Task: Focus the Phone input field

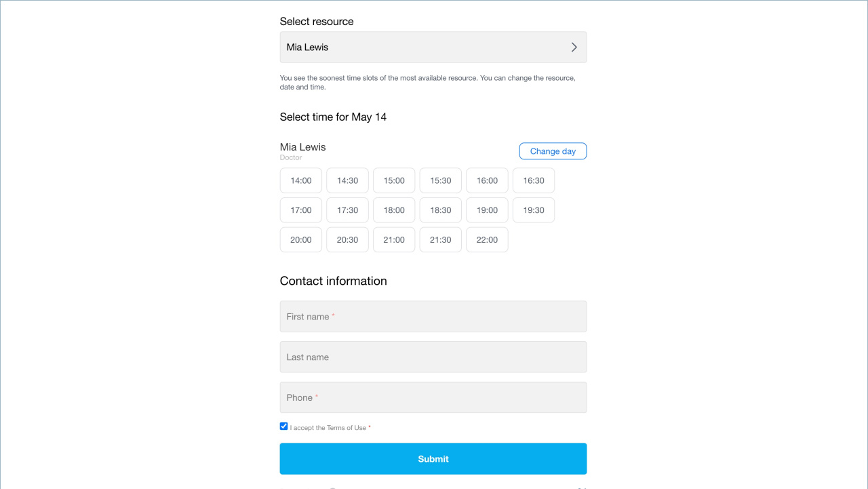Action: click(x=433, y=397)
